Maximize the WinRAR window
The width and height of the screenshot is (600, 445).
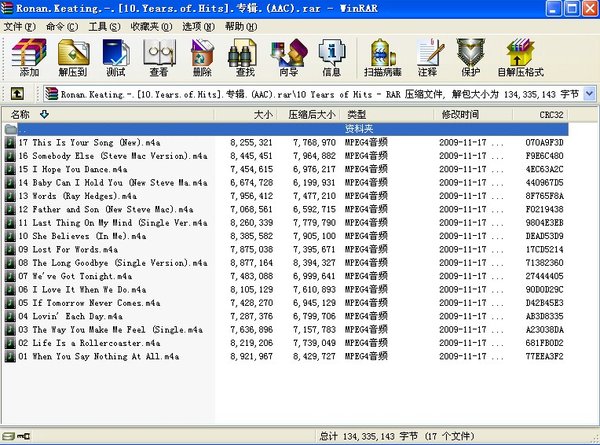[572, 8]
